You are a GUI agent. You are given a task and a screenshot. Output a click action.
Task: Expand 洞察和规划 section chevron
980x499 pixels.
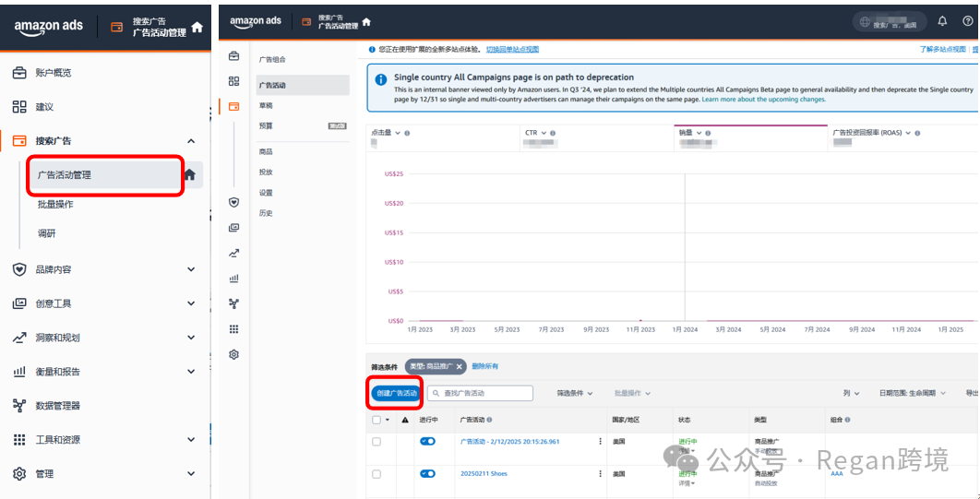pyautogui.click(x=191, y=338)
